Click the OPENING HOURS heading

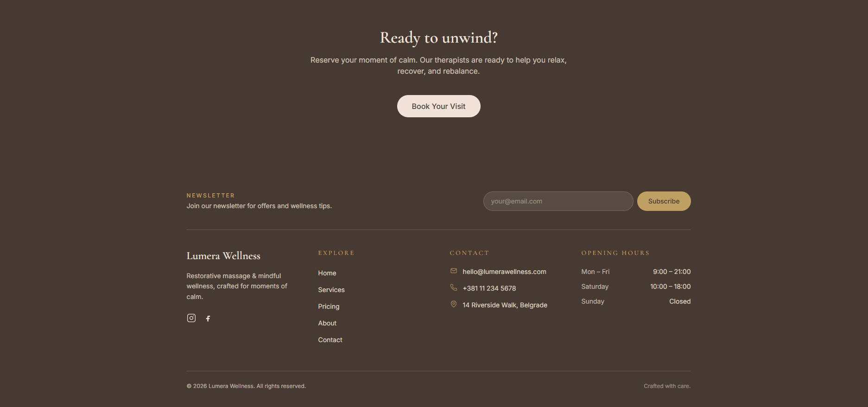615,253
